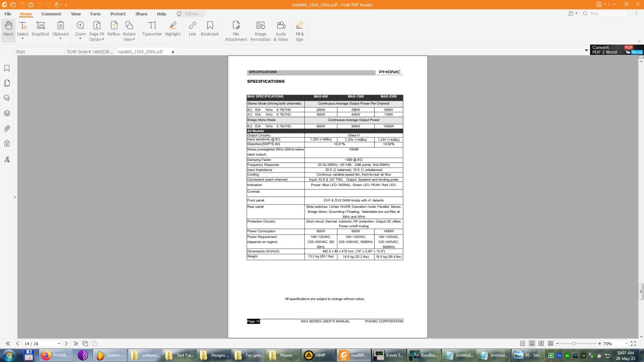
Task: Add a File Attachment
Action: (x=236, y=31)
